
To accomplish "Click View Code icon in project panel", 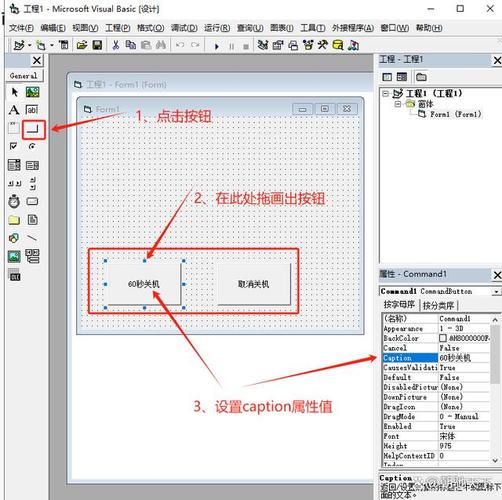I will click(387, 77).
